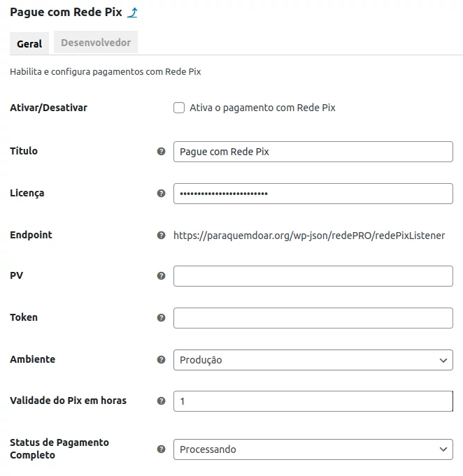Click the help icon next to Token
The width and height of the screenshot is (463, 476).
[x=162, y=318]
